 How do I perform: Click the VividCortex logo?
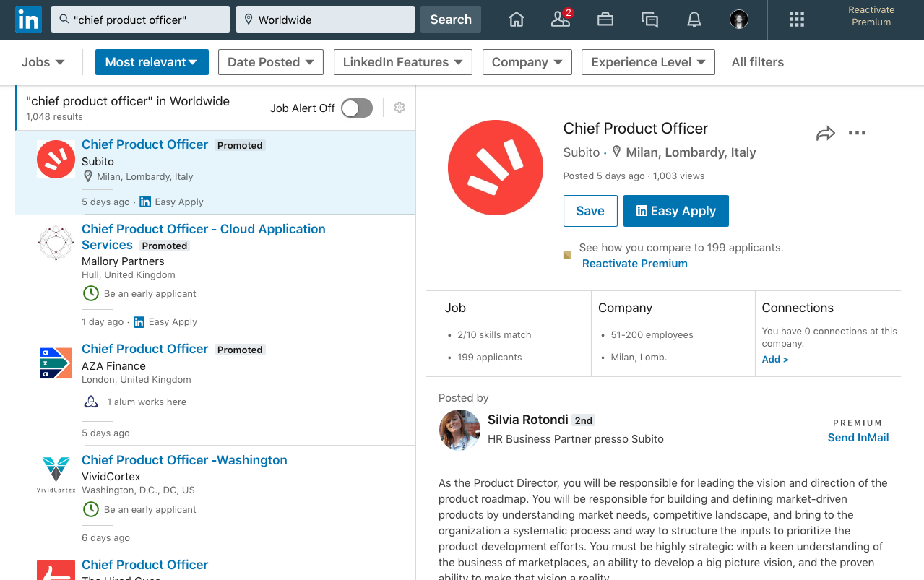point(56,474)
